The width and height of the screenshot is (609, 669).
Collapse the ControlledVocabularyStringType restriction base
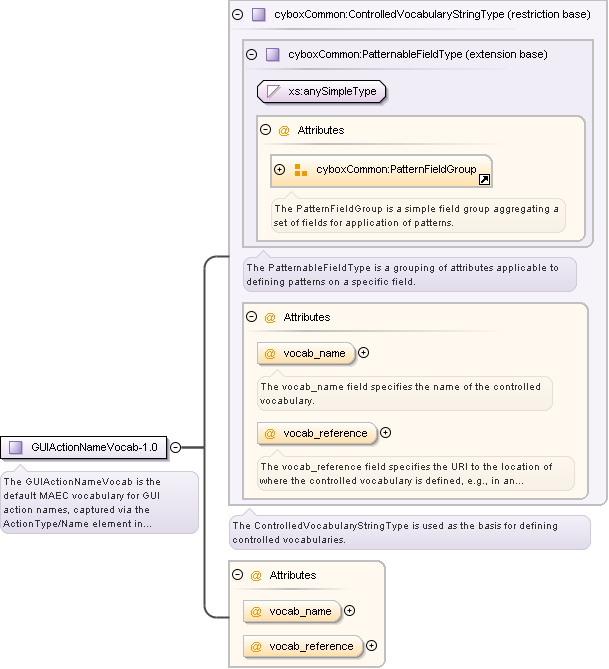(x=238, y=15)
